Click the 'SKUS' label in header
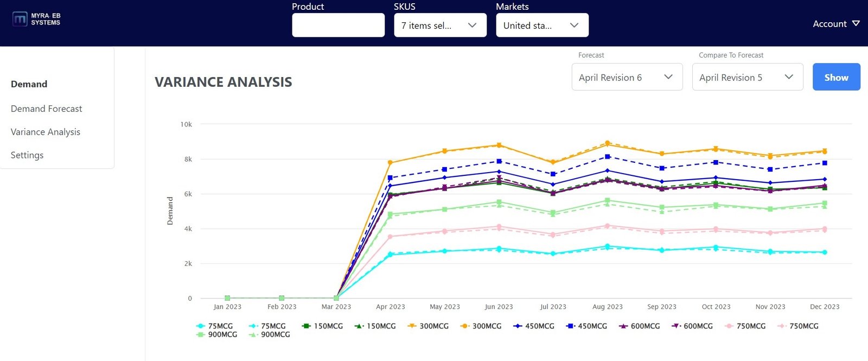The width and height of the screenshot is (868, 361). tap(405, 7)
